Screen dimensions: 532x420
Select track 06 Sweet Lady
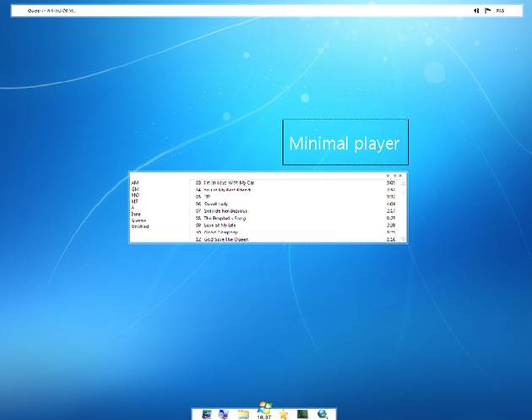coord(216,204)
